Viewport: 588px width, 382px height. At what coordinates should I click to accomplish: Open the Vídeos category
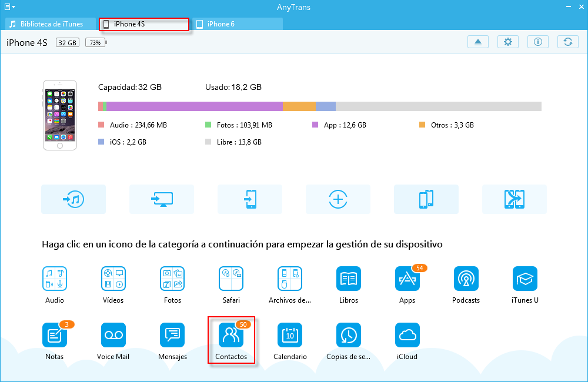tap(113, 279)
